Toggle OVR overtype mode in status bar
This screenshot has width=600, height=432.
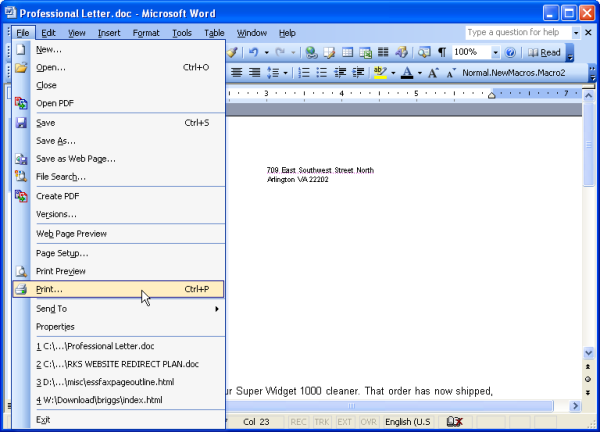(368, 422)
